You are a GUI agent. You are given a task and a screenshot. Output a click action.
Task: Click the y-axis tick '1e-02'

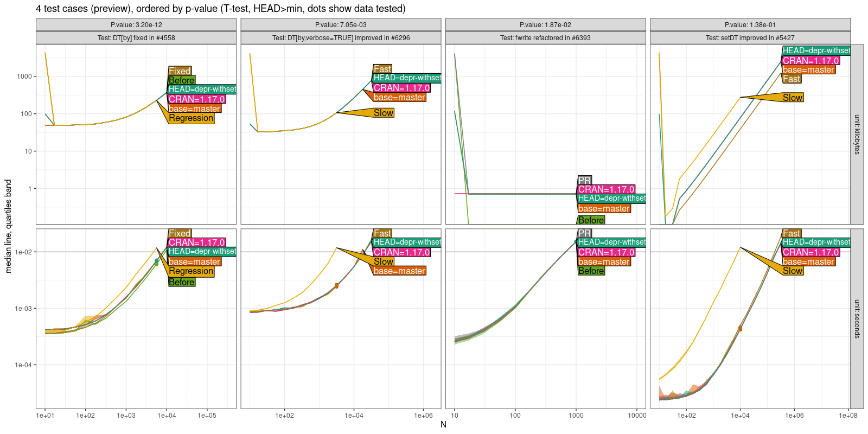tap(23, 252)
